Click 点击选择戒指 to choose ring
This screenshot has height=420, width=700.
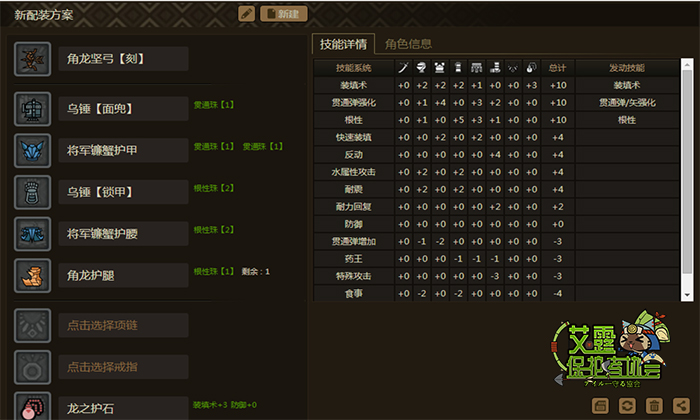[123, 367]
